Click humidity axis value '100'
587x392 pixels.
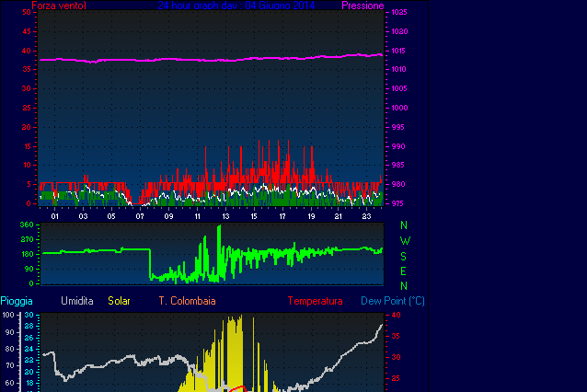point(8,315)
